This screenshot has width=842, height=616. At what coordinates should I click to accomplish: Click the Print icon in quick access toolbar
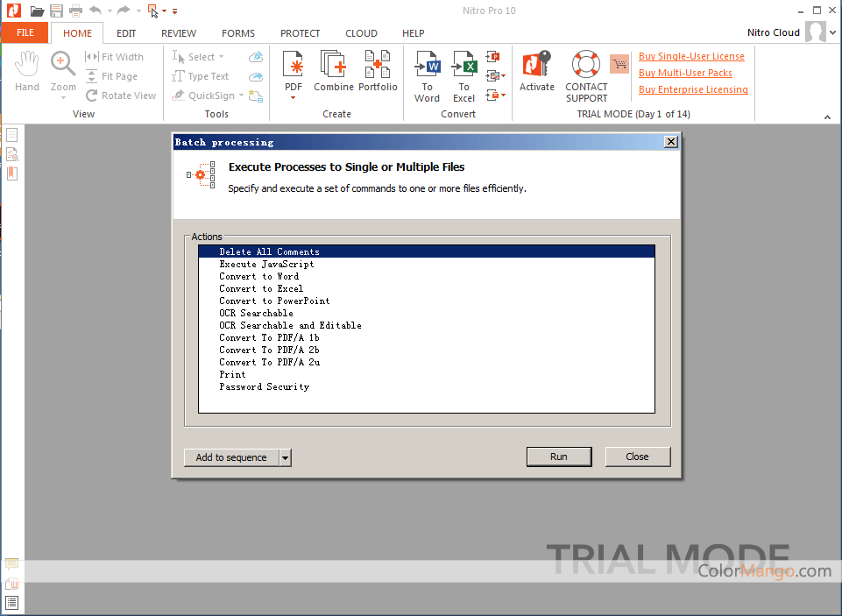click(75, 11)
